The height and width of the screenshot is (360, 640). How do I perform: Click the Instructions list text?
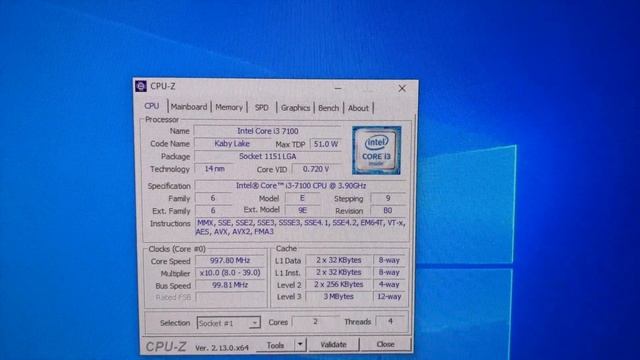pos(301,227)
